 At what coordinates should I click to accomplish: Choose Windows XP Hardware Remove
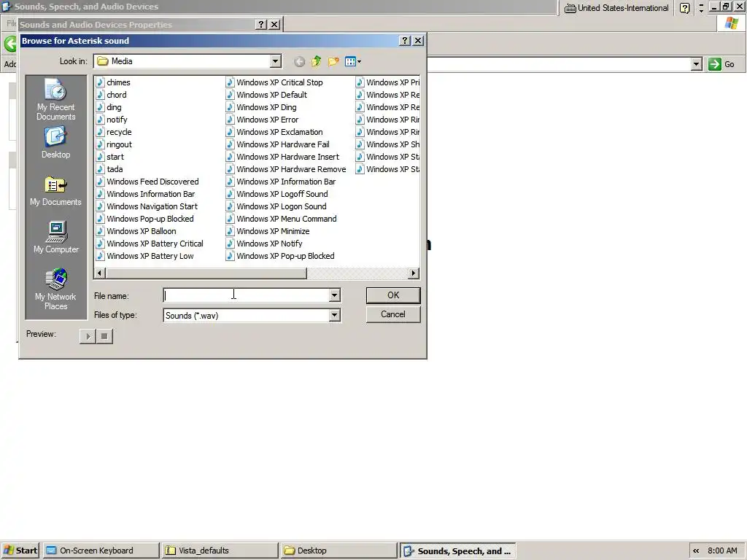click(286, 169)
